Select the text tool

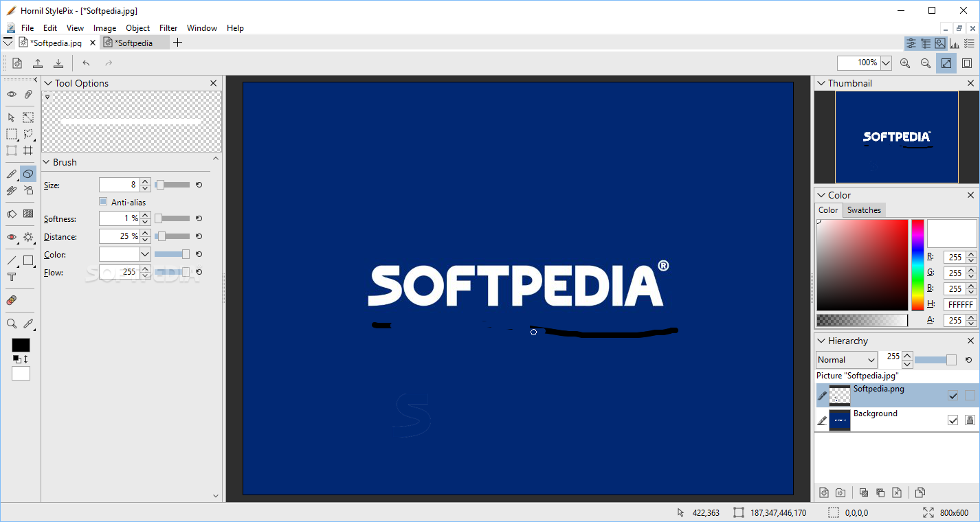coord(12,277)
